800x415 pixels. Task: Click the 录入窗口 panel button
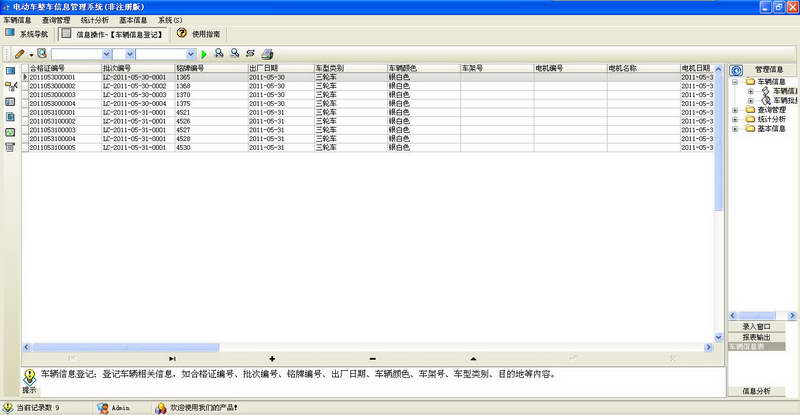[x=756, y=326]
